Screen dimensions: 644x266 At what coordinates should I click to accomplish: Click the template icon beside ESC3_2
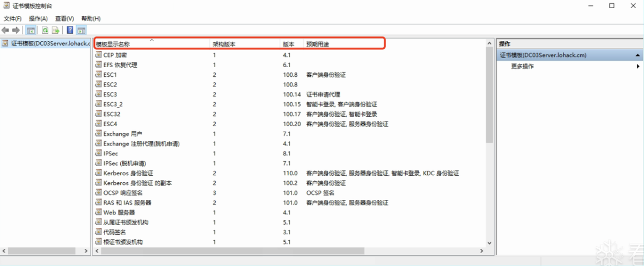point(98,104)
